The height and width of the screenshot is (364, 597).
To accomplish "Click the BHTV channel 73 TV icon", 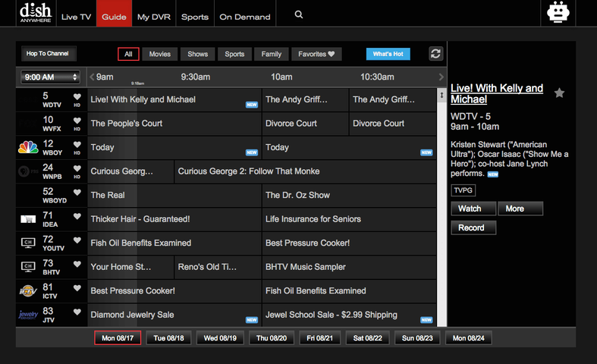I will (x=28, y=267).
